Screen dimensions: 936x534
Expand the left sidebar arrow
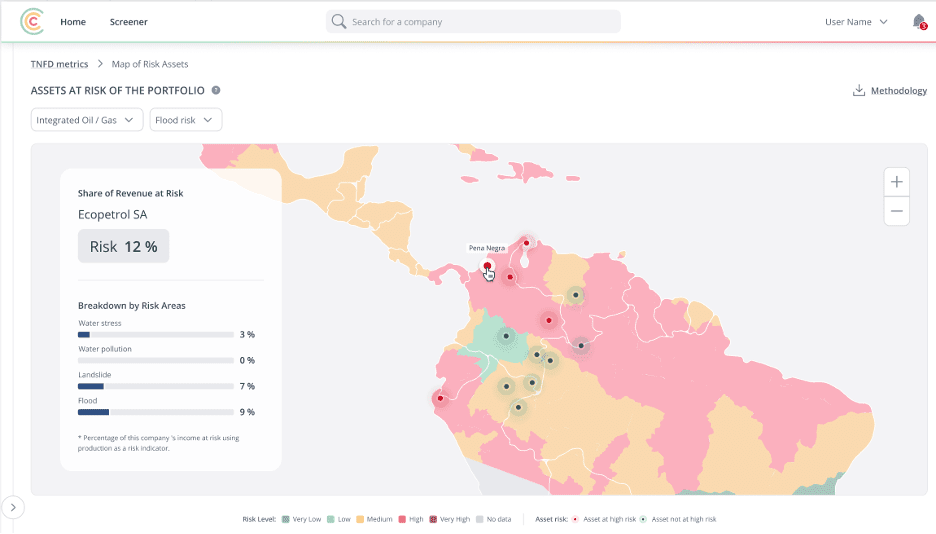[13, 508]
